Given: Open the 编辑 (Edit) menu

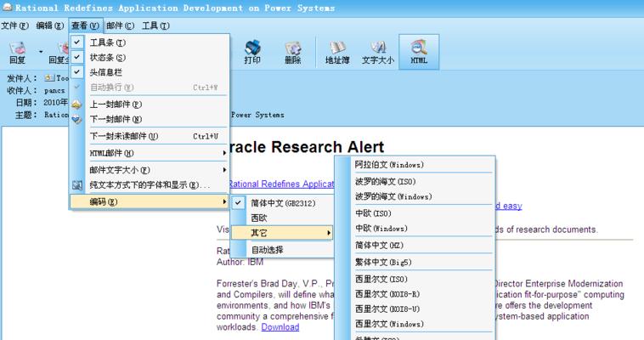Looking at the screenshot, I should [49, 25].
